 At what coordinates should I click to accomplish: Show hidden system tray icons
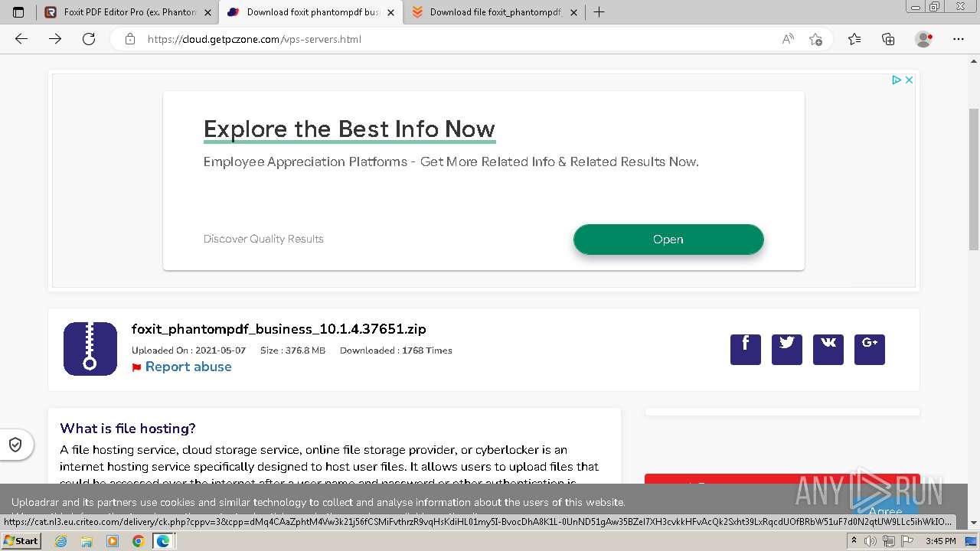854,541
